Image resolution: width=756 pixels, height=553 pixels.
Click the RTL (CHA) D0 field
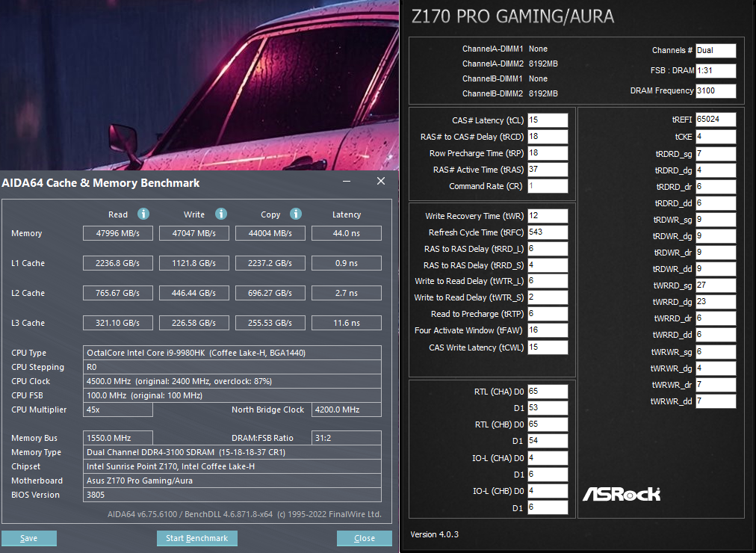click(x=548, y=391)
